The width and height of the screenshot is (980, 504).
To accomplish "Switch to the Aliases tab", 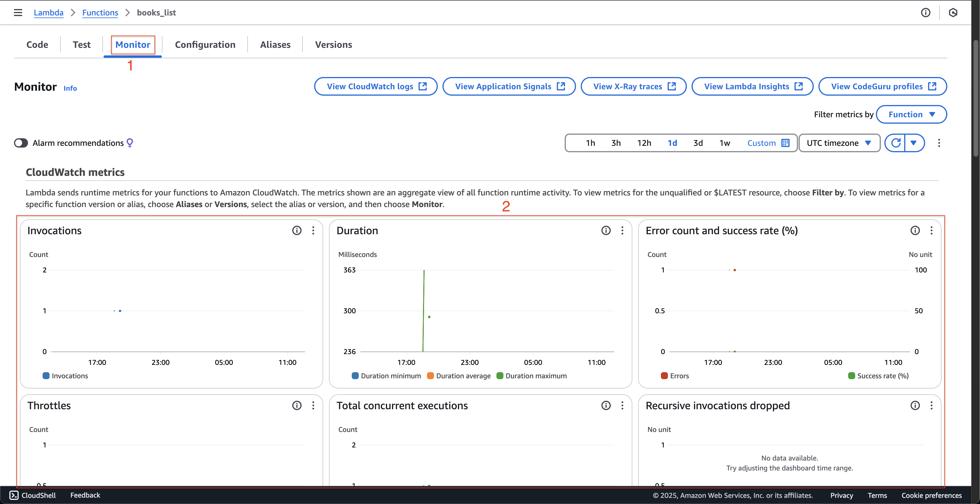I will [274, 44].
